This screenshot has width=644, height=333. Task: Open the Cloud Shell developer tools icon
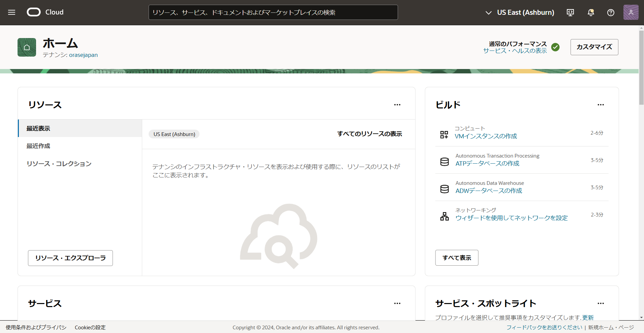pos(570,12)
